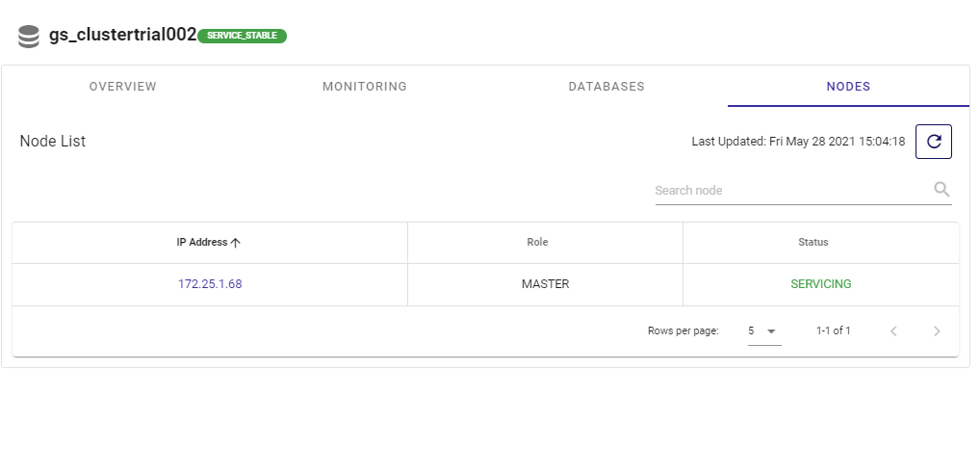Click the Role column header
980x449 pixels.
[545, 243]
